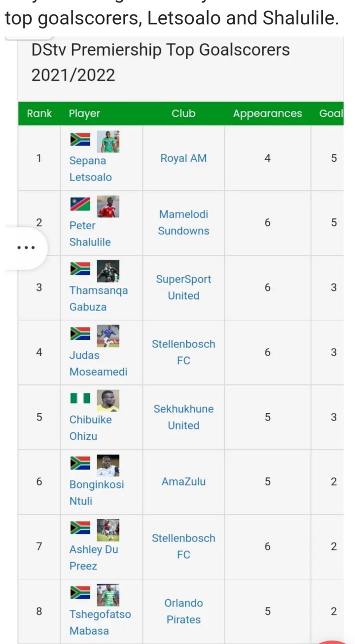This screenshot has width=355, height=644.
Task: Open the Ashley Du Preez player link
Action: (x=94, y=558)
